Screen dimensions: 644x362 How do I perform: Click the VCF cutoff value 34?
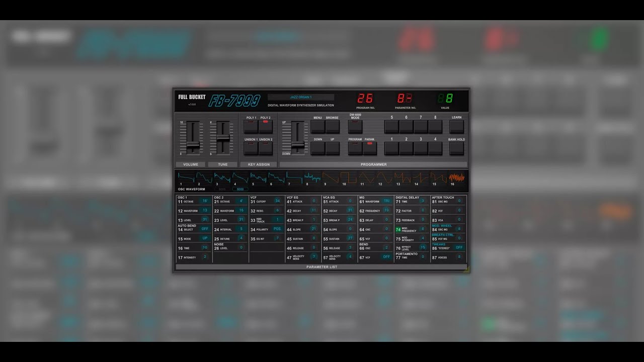pos(277,201)
